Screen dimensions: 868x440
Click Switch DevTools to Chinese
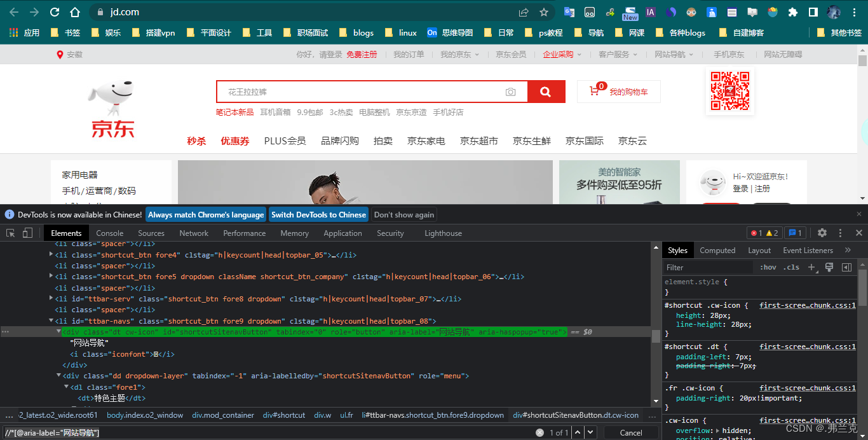[318, 214]
